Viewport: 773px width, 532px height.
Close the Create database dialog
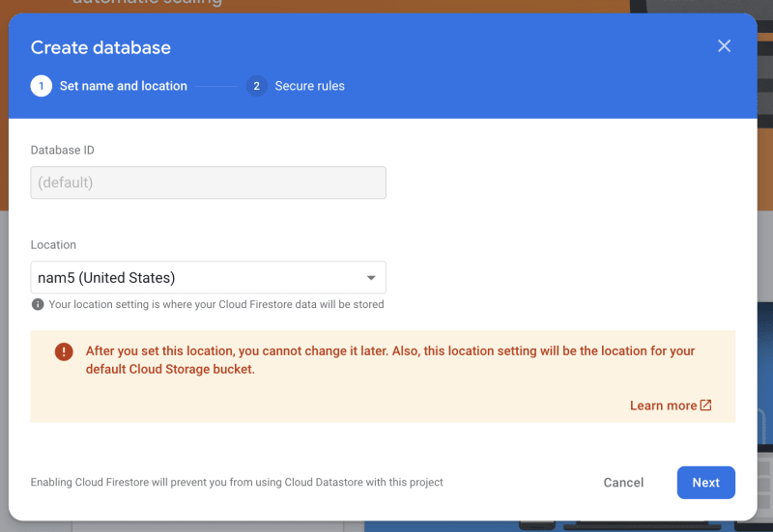coord(724,46)
